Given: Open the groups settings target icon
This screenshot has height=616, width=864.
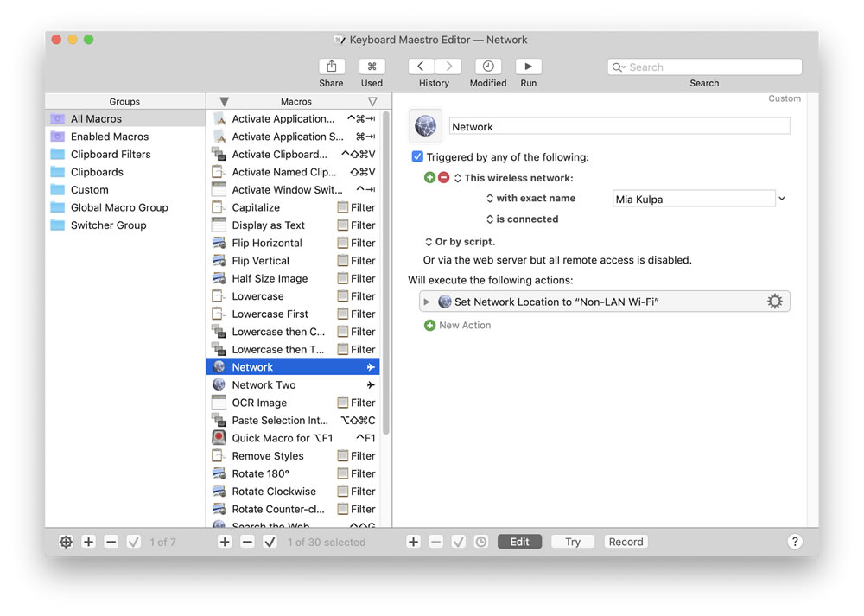Looking at the screenshot, I should point(66,542).
